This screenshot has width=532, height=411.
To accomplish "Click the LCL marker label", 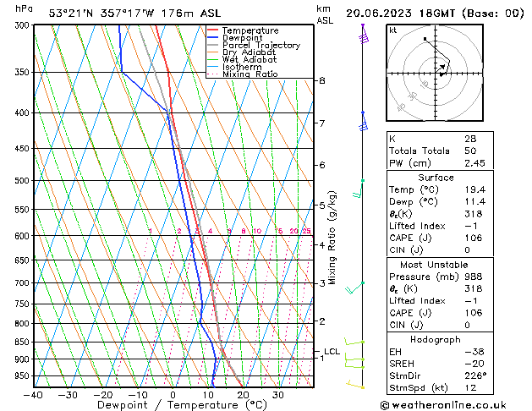I will [x=332, y=352].
